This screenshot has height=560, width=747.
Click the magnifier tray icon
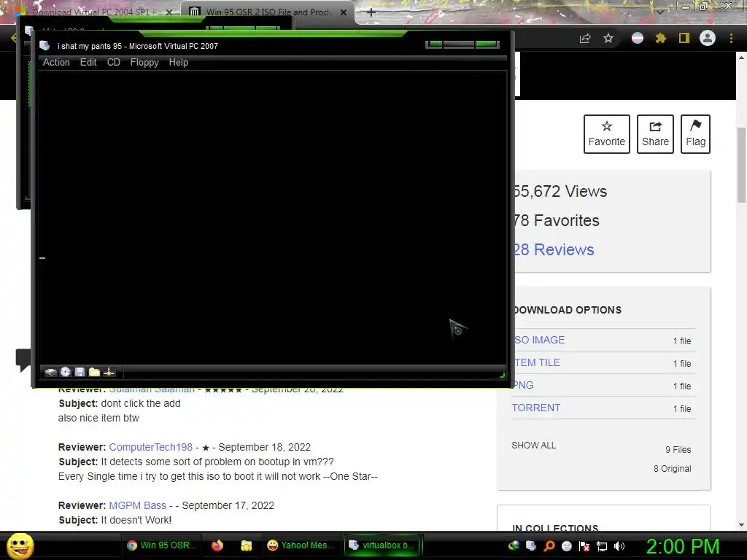tap(549, 545)
